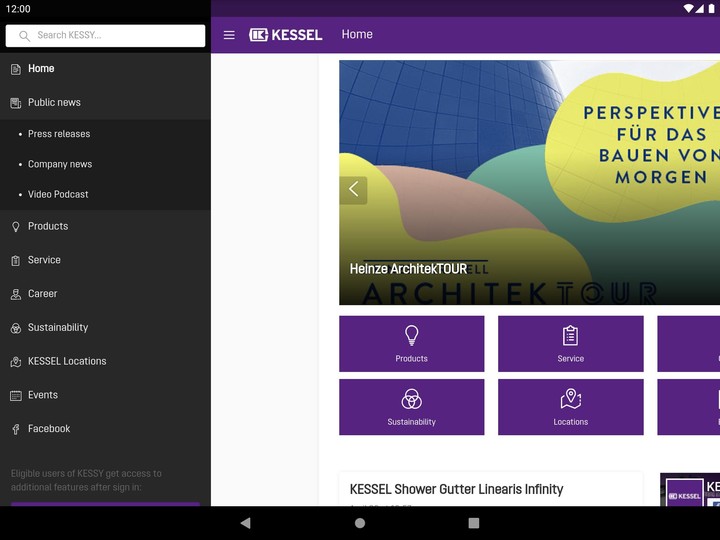Viewport: 720px width, 540px height.
Task: Click map pin icon on Locations tile
Action: point(571,399)
